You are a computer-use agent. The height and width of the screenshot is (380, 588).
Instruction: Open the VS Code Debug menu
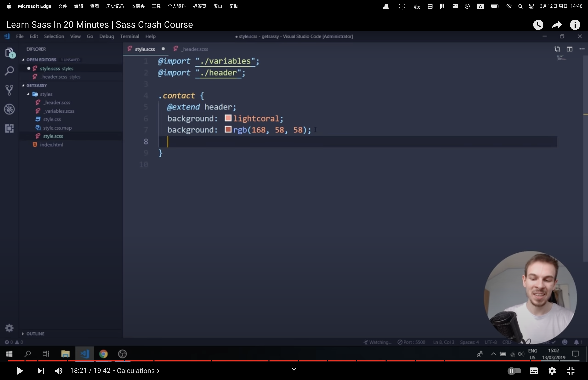tap(107, 36)
